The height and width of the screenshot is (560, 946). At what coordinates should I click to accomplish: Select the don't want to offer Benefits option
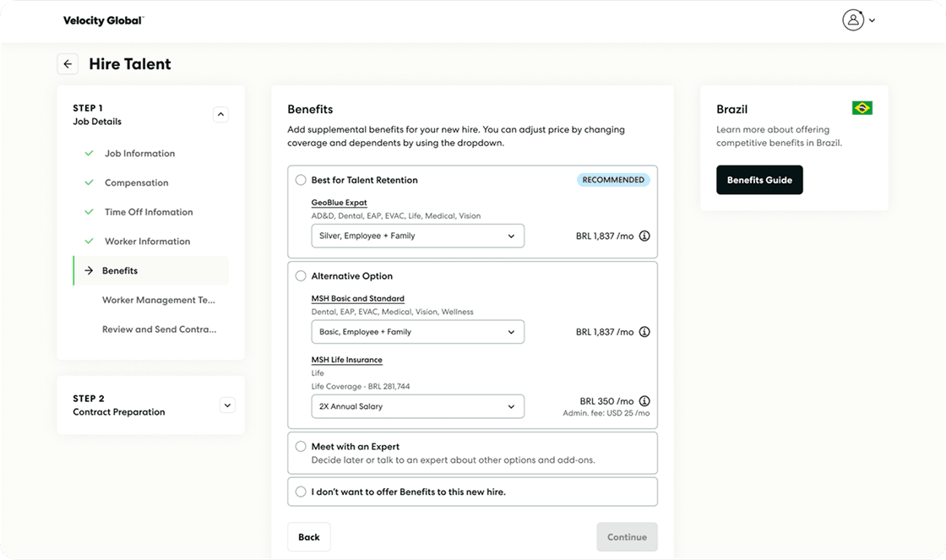(x=301, y=492)
